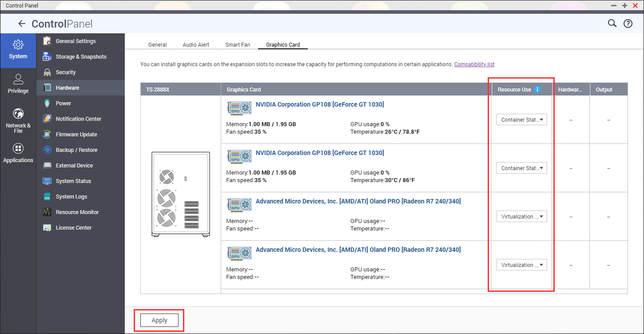Open the Compatibility list link
644x334 pixels.
474,64
